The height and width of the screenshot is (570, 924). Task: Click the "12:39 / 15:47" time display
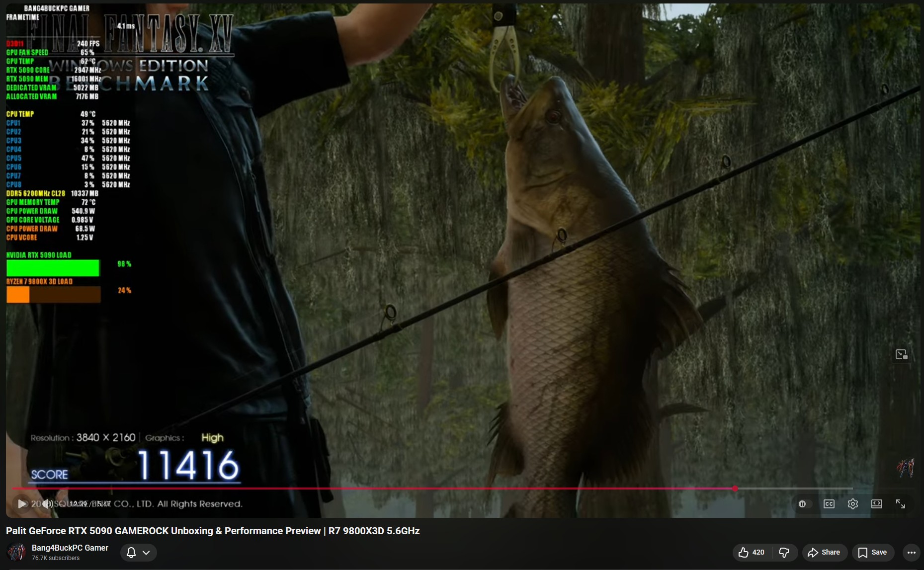(x=90, y=504)
